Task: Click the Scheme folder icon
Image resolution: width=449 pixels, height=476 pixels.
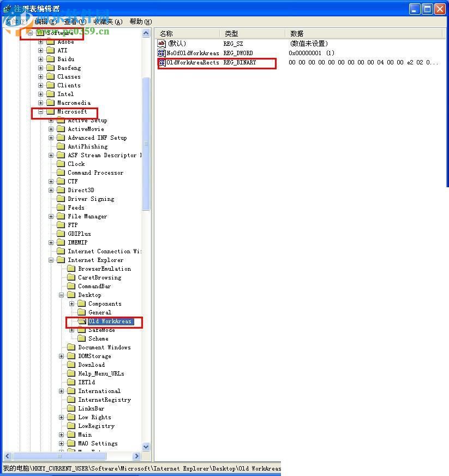Action: 82,338
